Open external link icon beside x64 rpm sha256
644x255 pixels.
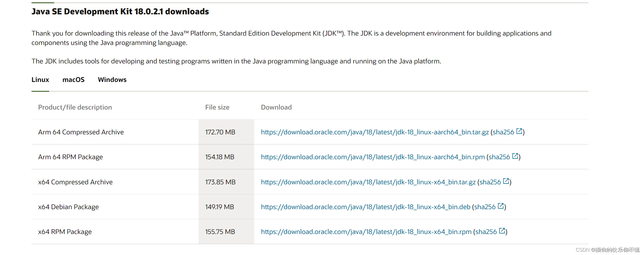(x=502, y=231)
